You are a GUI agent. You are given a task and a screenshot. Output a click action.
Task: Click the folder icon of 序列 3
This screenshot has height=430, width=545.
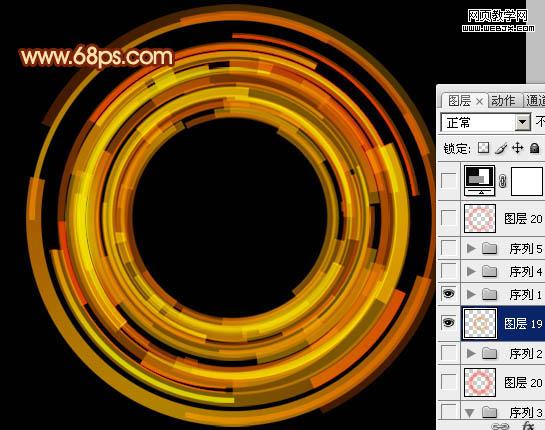point(490,412)
